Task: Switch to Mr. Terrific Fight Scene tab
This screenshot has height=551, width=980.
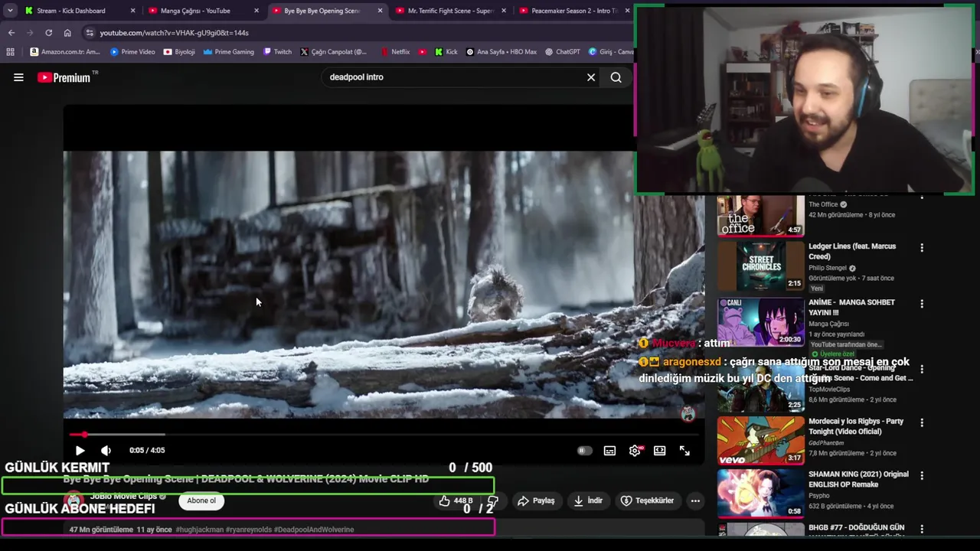Action: pos(451,11)
